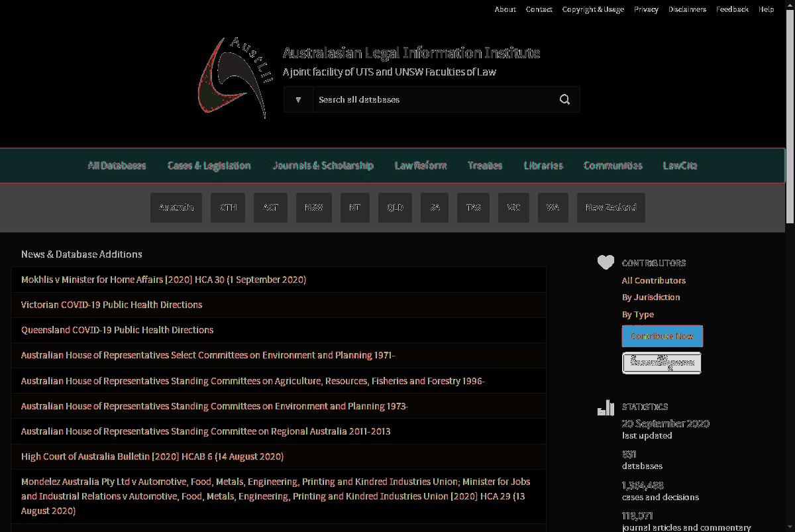This screenshot has height=532, width=795.
Task: Click the button below Contribute Now
Action: (662, 362)
